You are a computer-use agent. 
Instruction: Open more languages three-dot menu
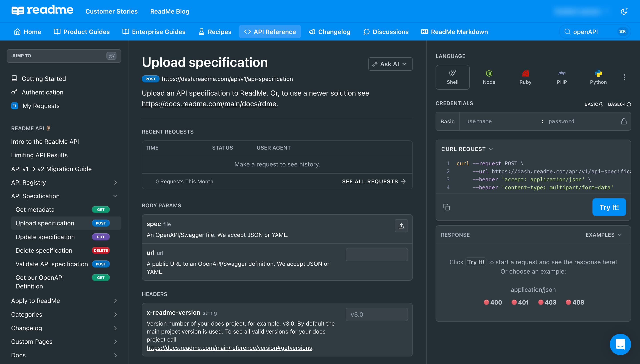click(x=624, y=77)
